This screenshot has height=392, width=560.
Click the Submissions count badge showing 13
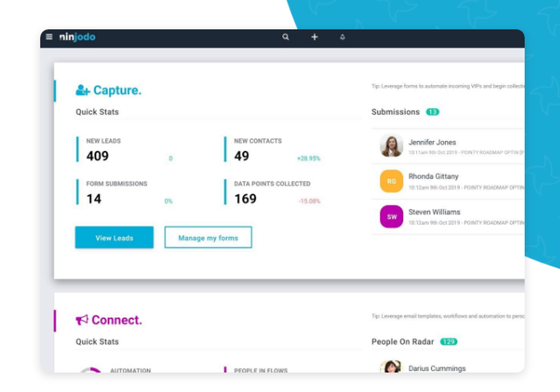click(432, 112)
